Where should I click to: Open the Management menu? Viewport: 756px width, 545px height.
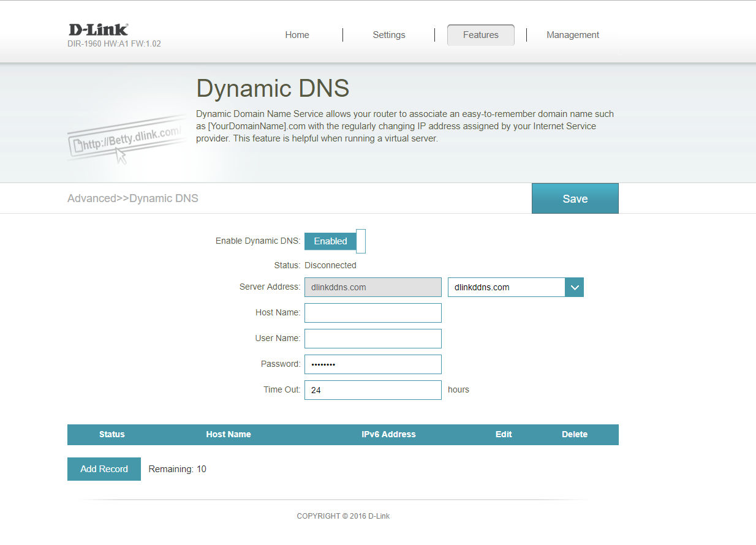tap(573, 35)
